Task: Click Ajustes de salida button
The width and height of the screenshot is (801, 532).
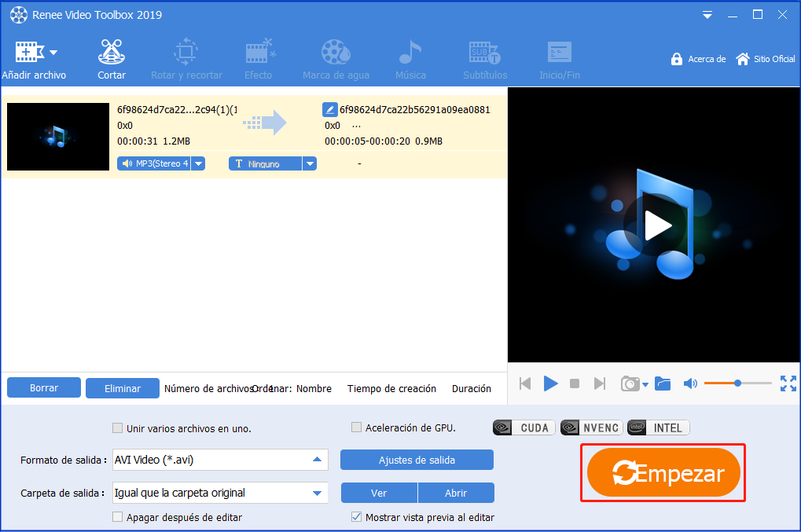Action: [417, 460]
